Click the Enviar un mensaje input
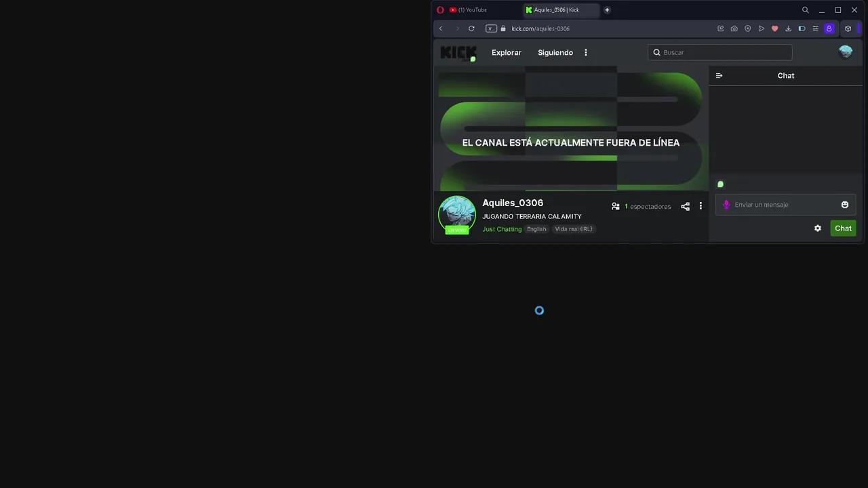Screen dimensions: 868x488 pos(785,205)
